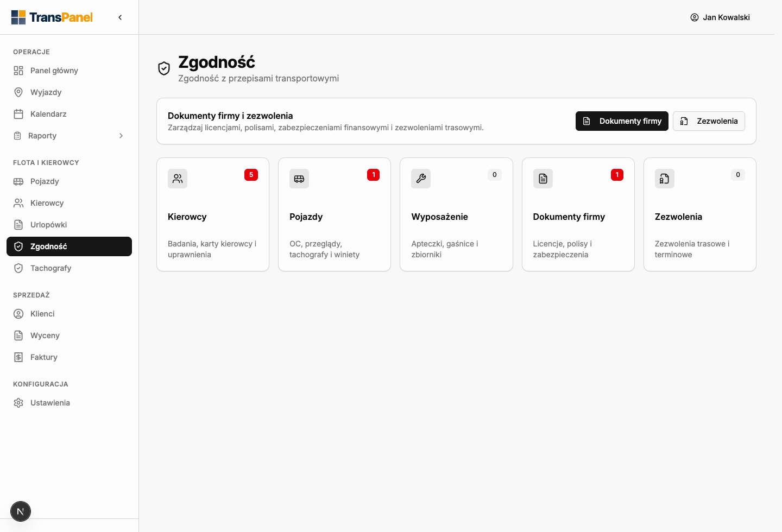
Task: Click the Urlopówki document icon
Action: [18, 225]
